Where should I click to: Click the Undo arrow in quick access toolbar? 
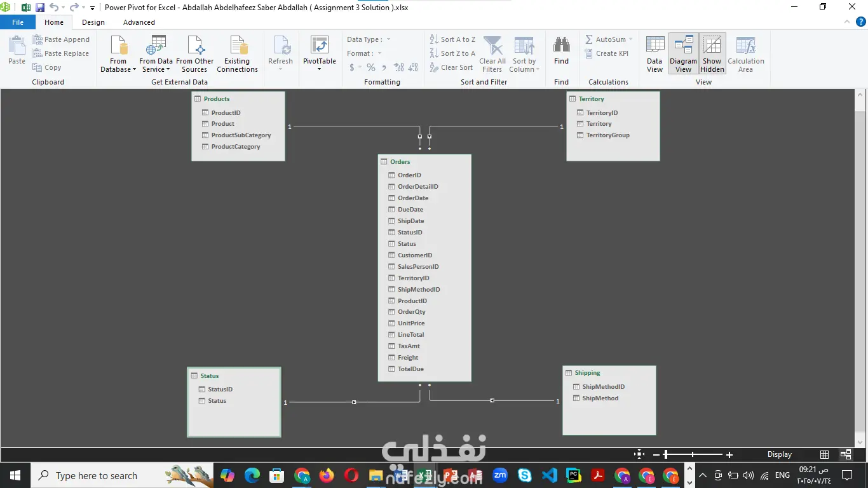coord(54,8)
